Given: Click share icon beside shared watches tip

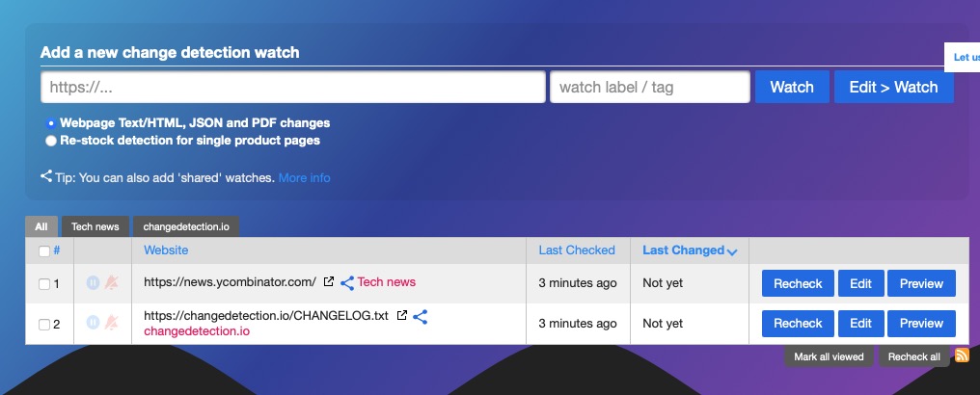Looking at the screenshot, I should 46,176.
